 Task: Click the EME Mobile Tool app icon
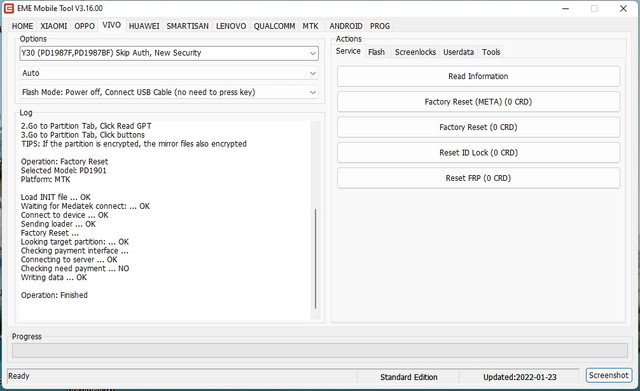pos(9,8)
